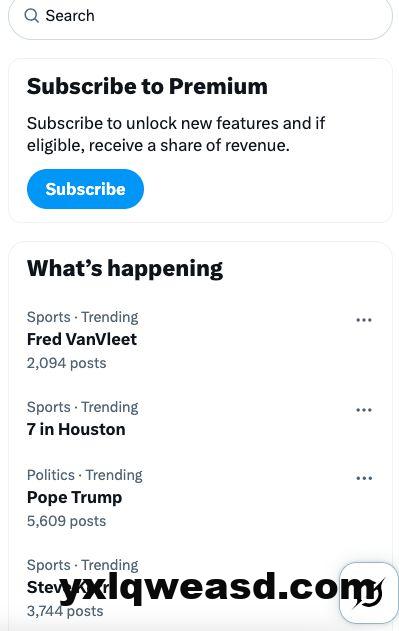The width and height of the screenshot is (399, 631).
Task: Click Sports · Trending label above 7 in Houston
Action: [83, 407]
